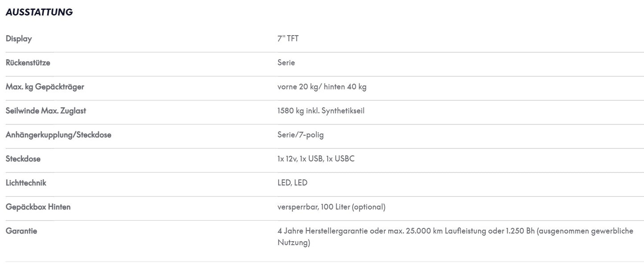The height and width of the screenshot is (267, 644).
Task: Select the Display row label
Action: pos(19,39)
